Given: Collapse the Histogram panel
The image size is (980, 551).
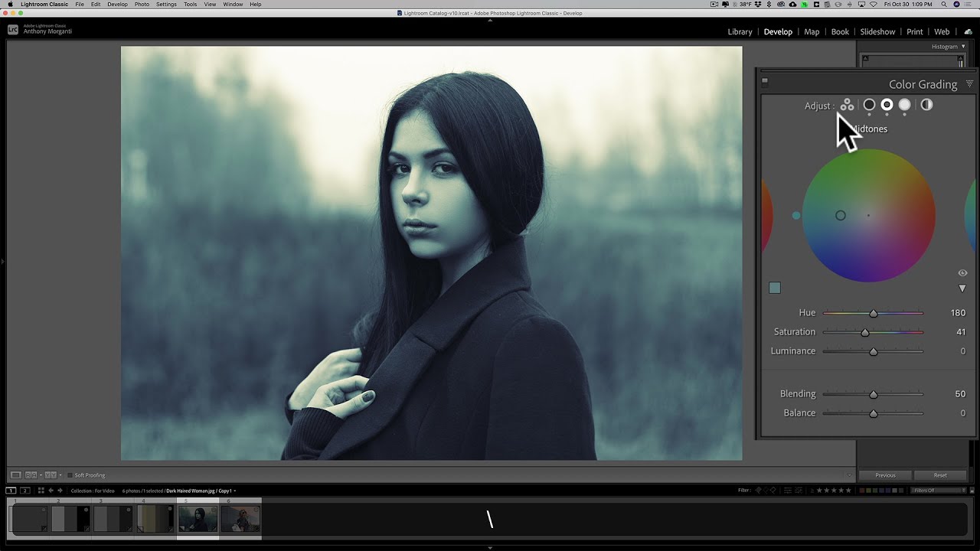Looking at the screenshot, I should click(963, 47).
